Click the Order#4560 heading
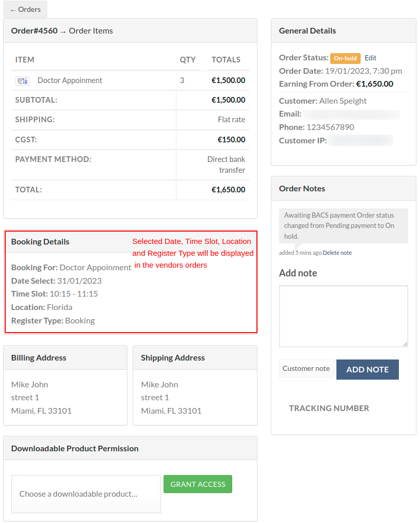 pyautogui.click(x=34, y=31)
